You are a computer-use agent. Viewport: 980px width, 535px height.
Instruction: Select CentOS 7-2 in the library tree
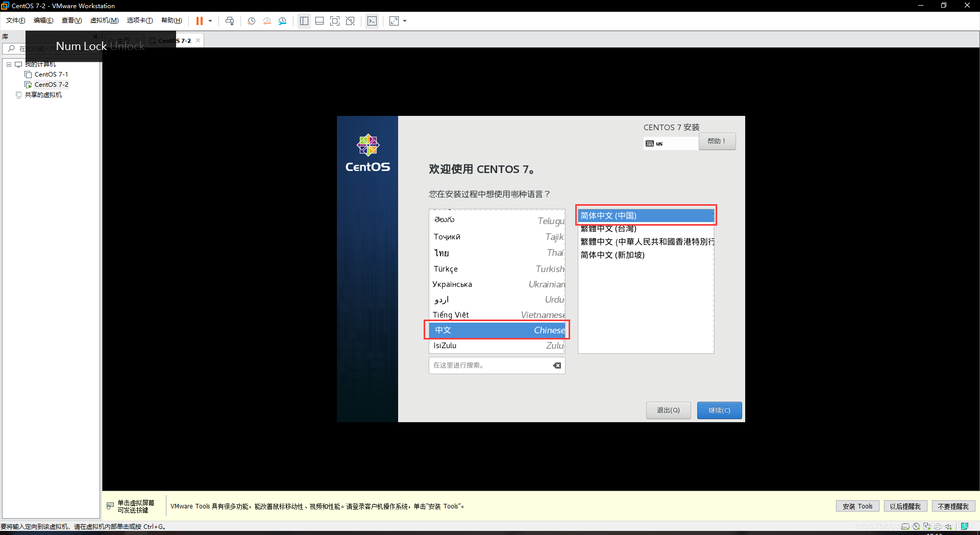click(51, 85)
